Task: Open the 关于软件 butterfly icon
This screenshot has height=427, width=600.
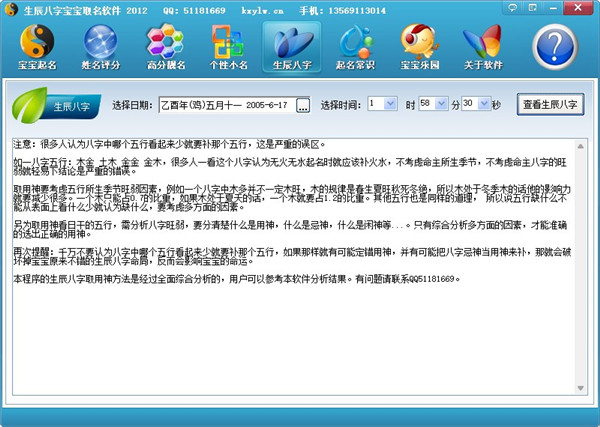Action: tap(483, 47)
